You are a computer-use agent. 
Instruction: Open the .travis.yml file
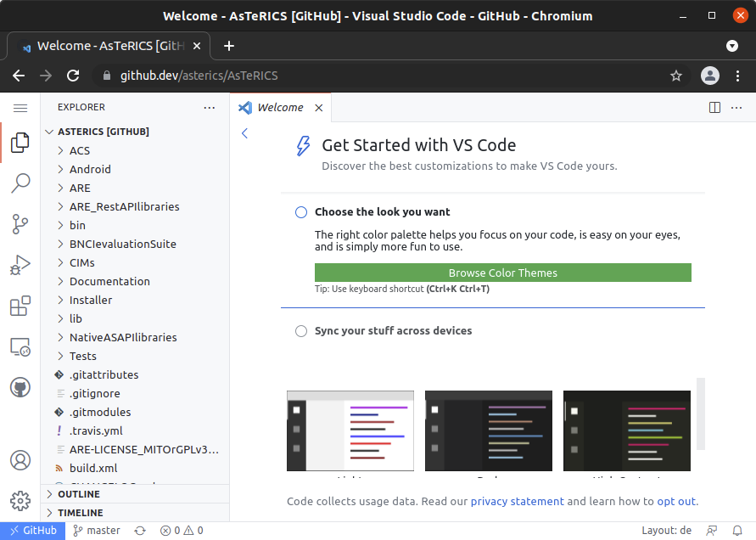click(135, 431)
